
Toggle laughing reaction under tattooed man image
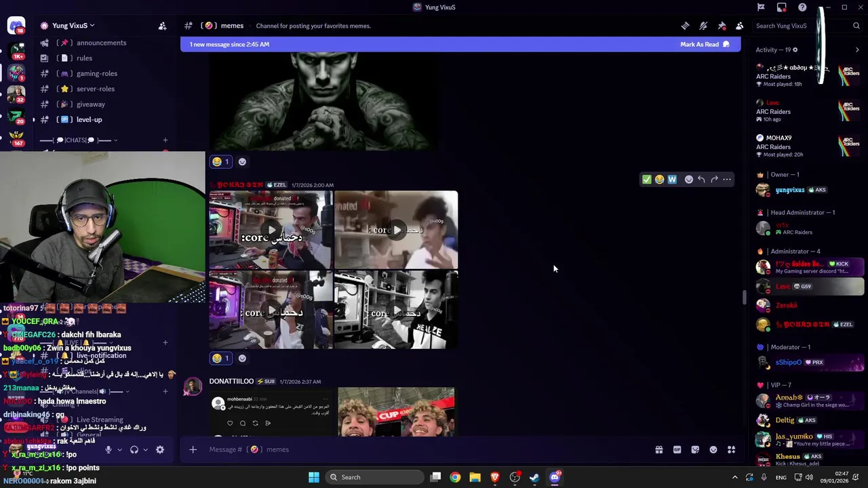tap(221, 162)
